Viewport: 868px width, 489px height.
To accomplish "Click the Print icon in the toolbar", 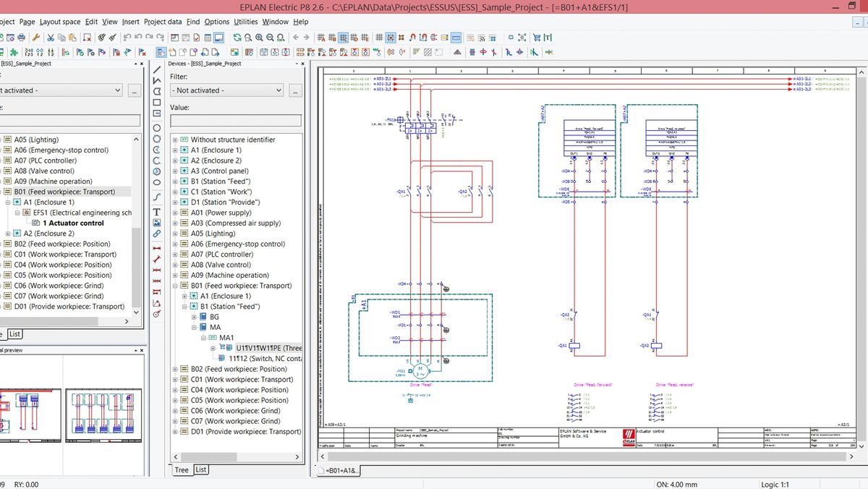I will pyautogui.click(x=22, y=37).
